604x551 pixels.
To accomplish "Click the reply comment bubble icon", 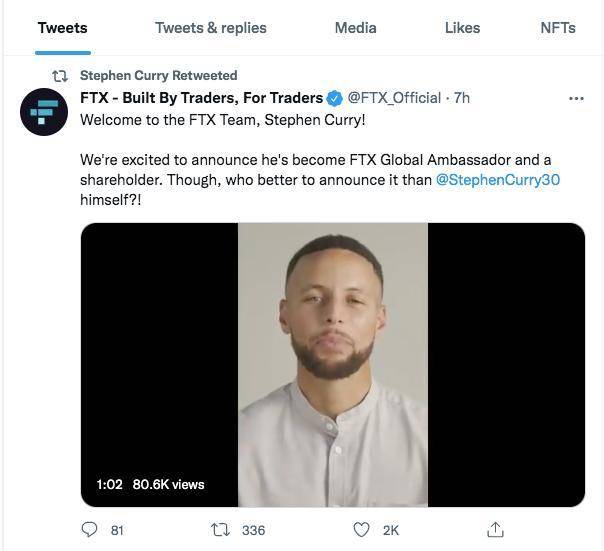I will click(x=89, y=529).
